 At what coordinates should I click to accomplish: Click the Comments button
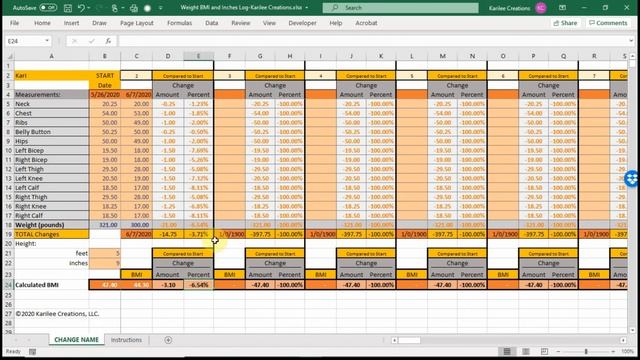coord(608,23)
